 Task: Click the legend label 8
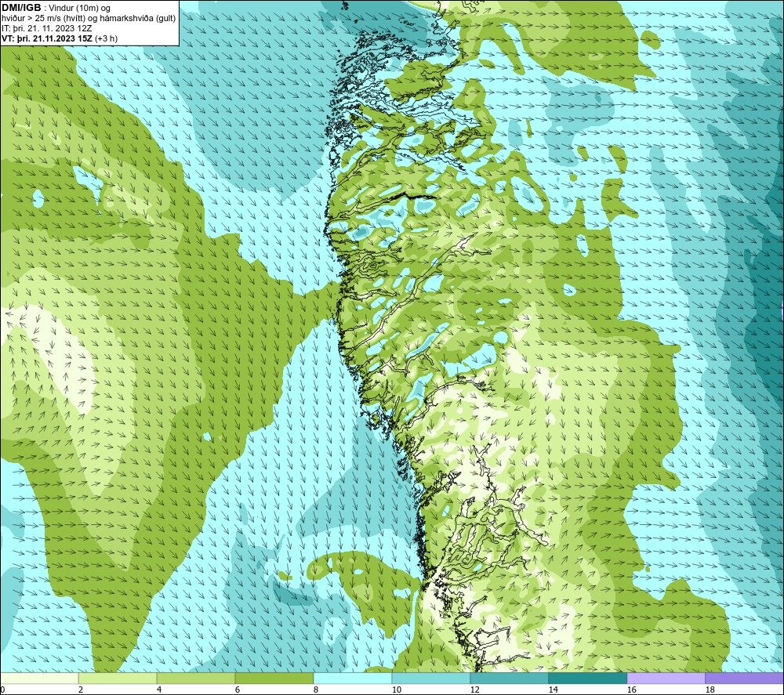click(316, 690)
